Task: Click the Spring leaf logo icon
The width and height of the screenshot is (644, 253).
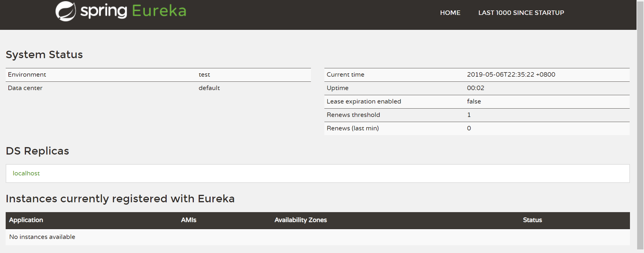Action: (x=65, y=11)
